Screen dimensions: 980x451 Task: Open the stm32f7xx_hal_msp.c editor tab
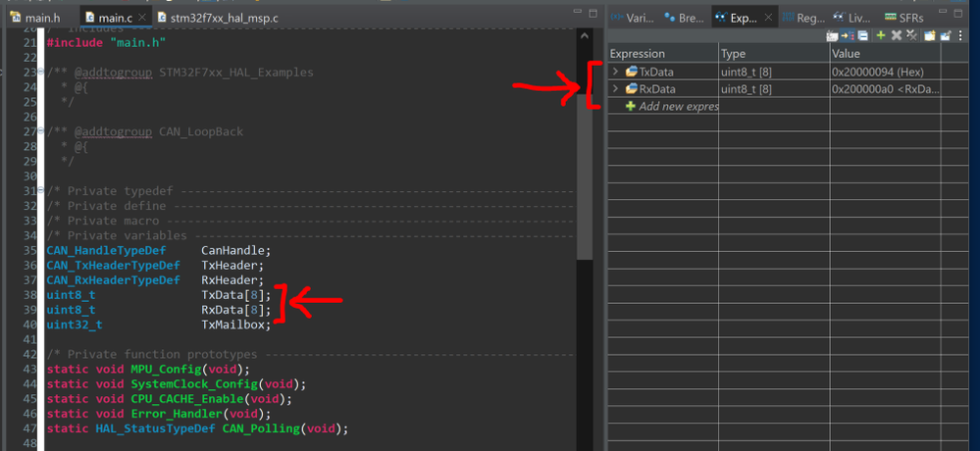[218, 18]
